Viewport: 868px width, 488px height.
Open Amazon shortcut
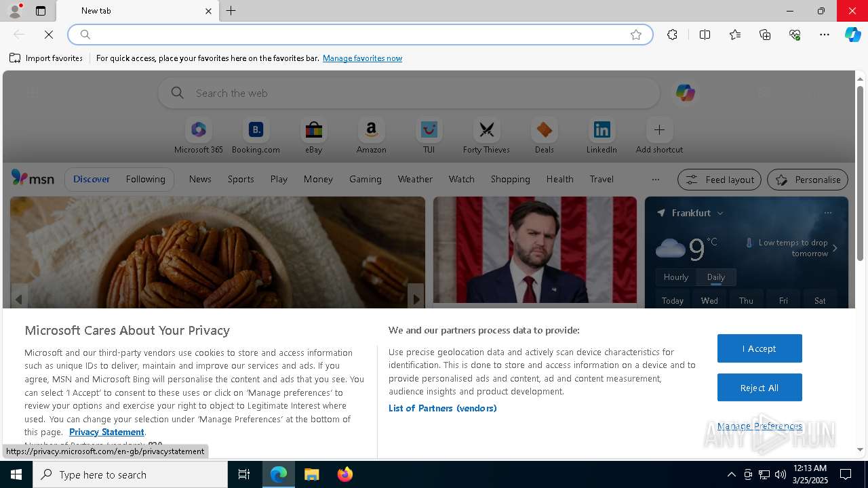coord(371,136)
